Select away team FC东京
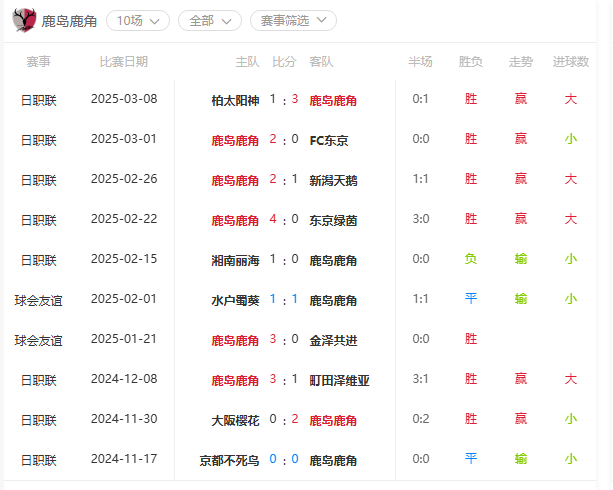The height and width of the screenshot is (490, 613). (329, 140)
